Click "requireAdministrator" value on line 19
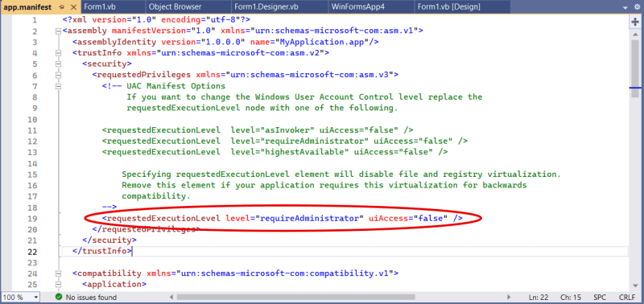Screen dimensions: 644x304 311,219
